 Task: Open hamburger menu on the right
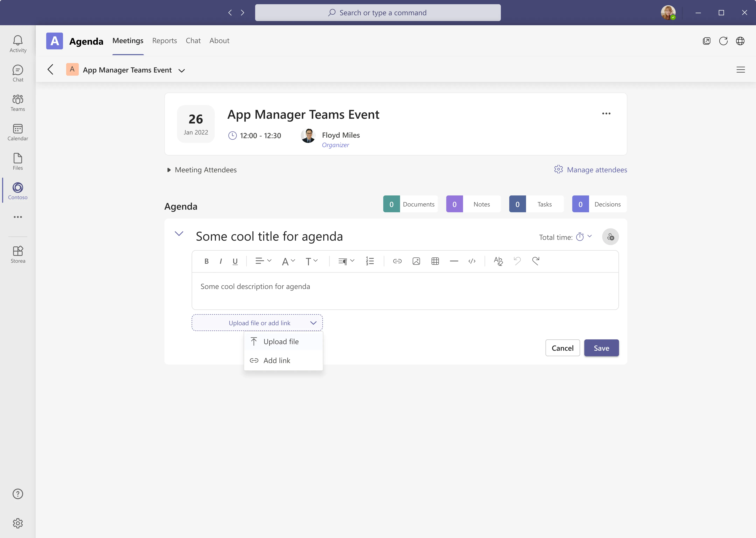point(741,70)
